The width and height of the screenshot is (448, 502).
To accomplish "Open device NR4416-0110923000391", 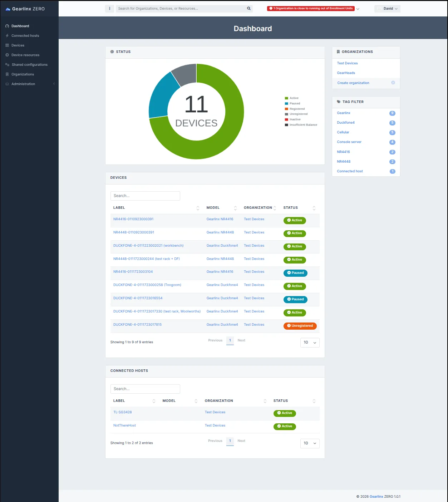I will 133,219.
